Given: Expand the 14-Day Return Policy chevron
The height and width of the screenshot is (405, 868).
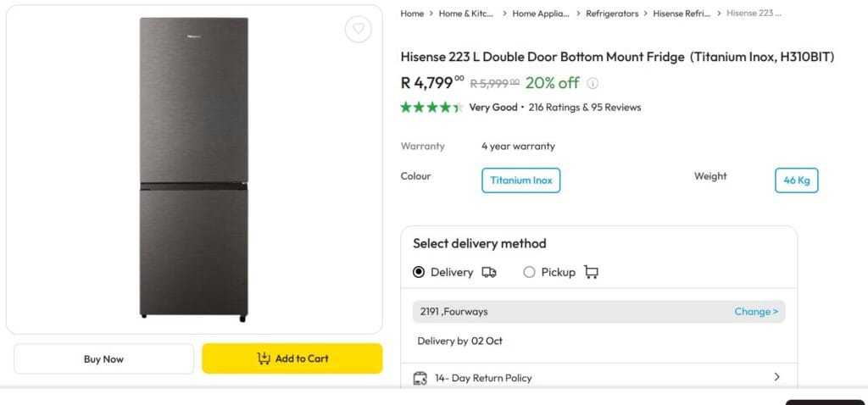Looking at the screenshot, I should point(776,377).
